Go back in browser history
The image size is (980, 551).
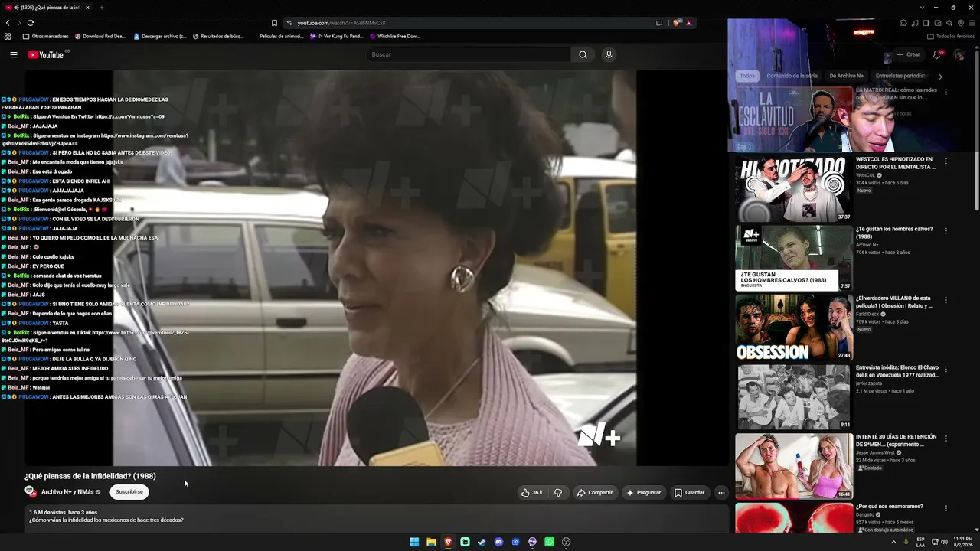tap(8, 23)
